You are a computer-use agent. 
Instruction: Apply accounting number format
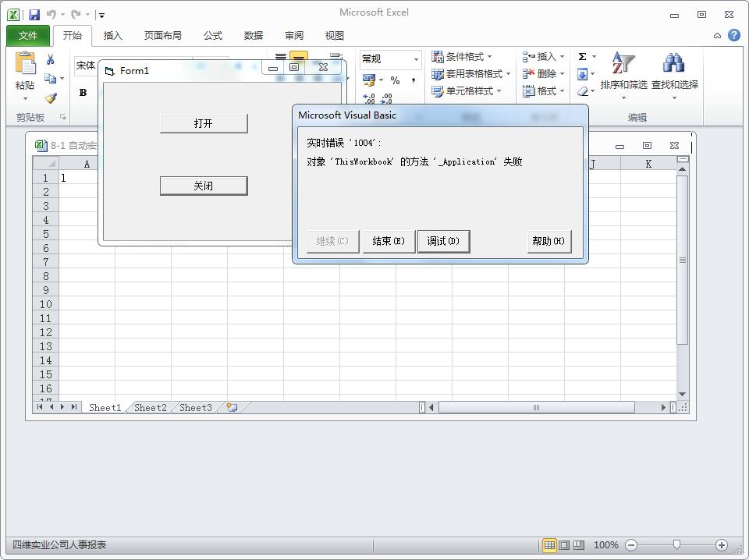(x=368, y=80)
